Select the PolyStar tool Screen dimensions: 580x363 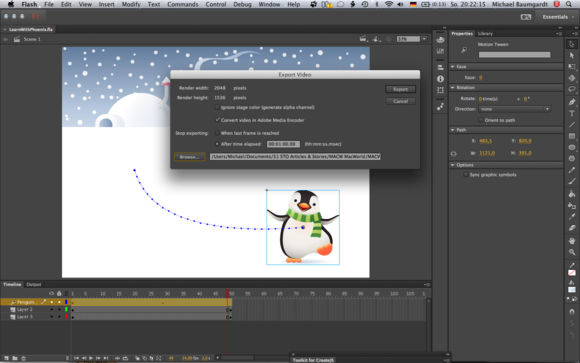tap(572, 158)
